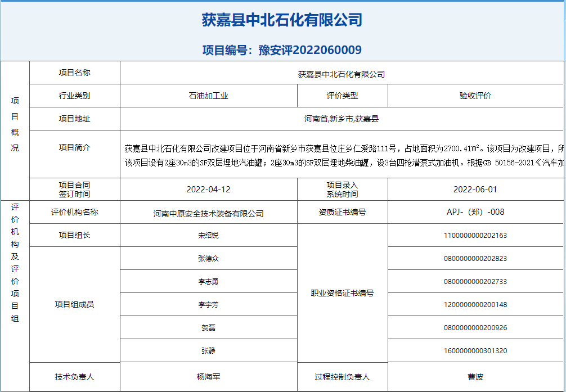Select certificate number APJ-（郑）-008

pyautogui.click(x=475, y=212)
